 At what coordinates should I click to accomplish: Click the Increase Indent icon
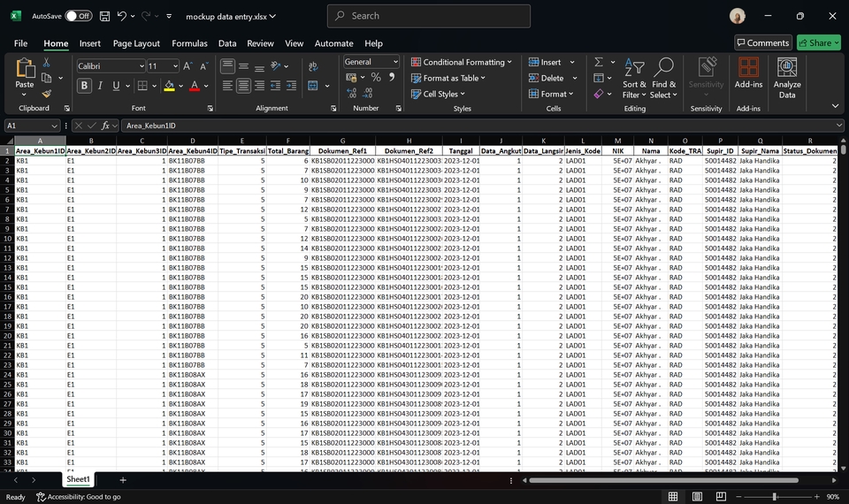291,86
